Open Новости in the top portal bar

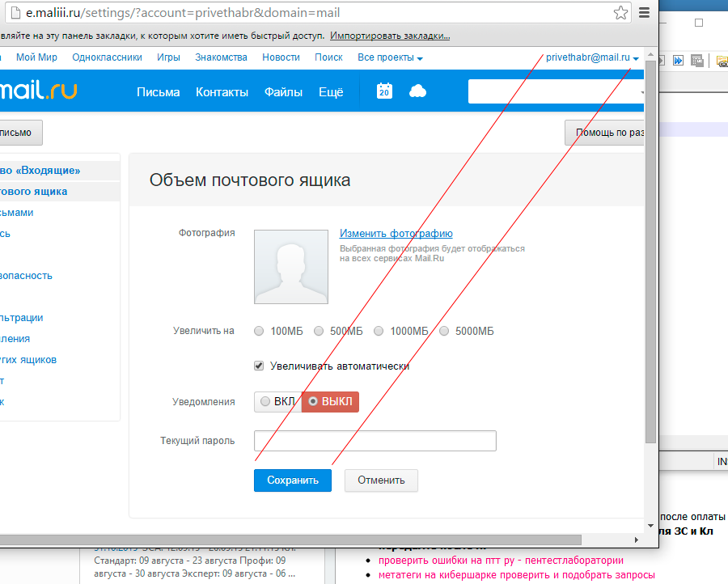click(281, 57)
